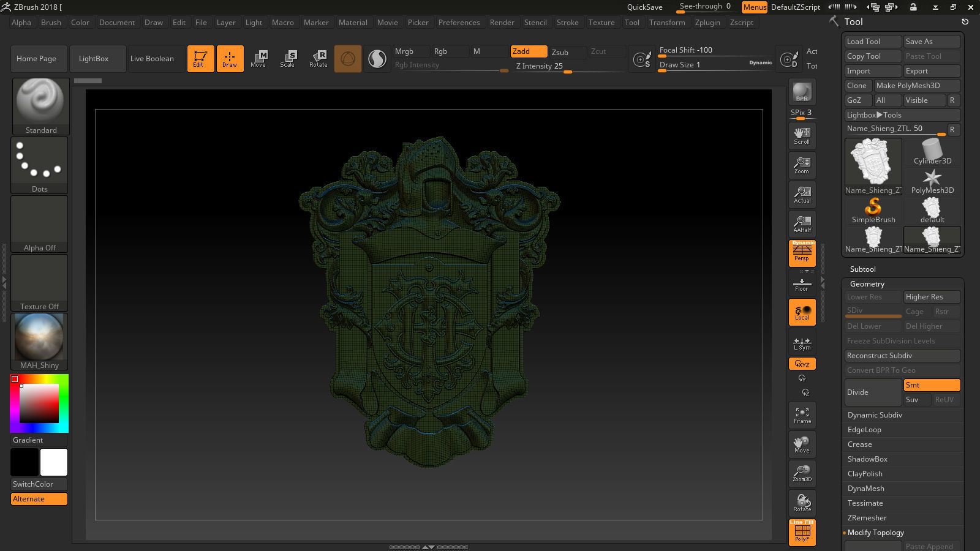Image resolution: width=980 pixels, height=551 pixels.
Task: Click the Frame mesh icon
Action: (x=802, y=415)
